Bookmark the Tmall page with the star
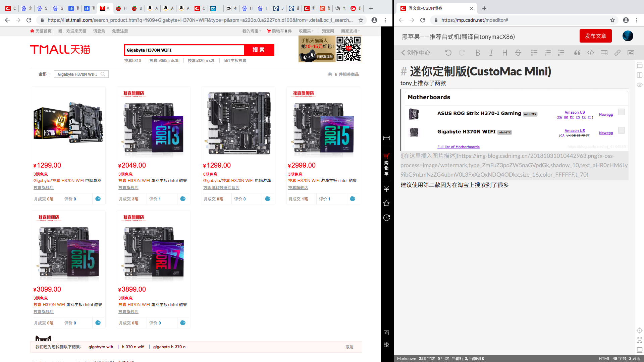Viewport: 644px width, 362px height. (x=361, y=20)
